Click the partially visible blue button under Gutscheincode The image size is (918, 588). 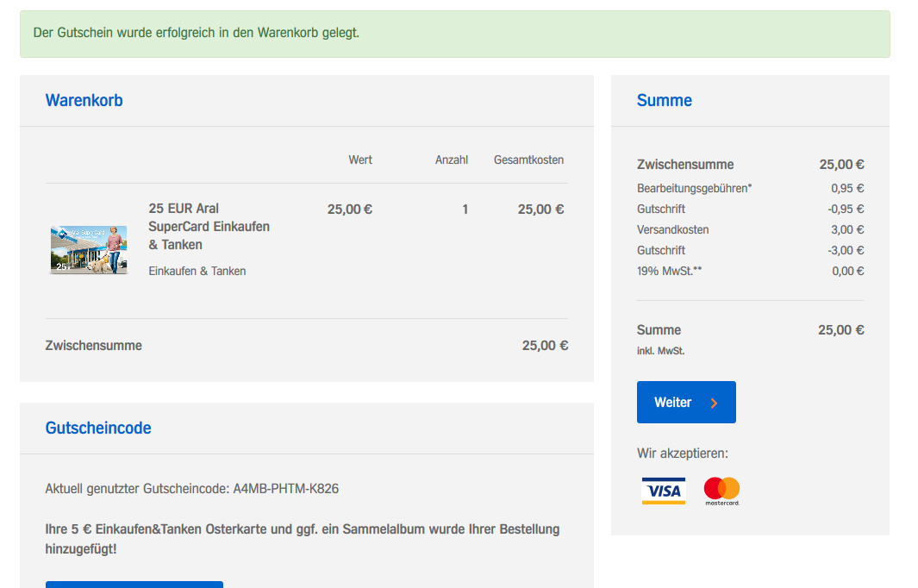[x=134, y=584]
